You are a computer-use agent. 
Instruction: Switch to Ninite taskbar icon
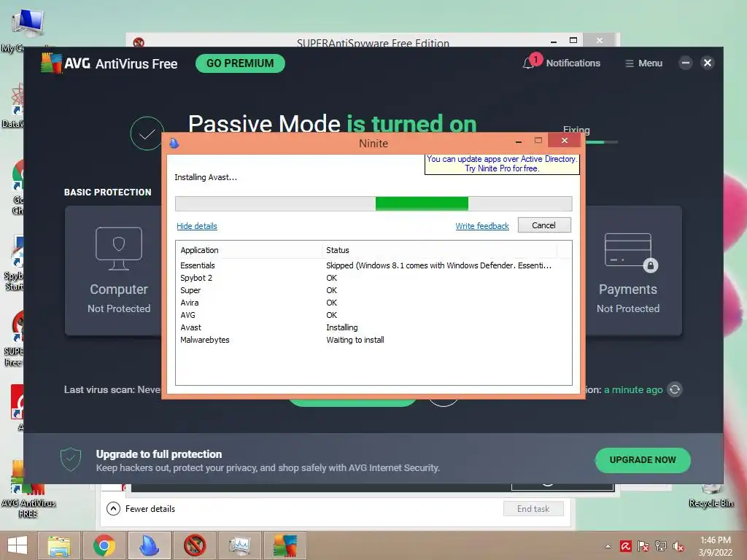tap(150, 545)
